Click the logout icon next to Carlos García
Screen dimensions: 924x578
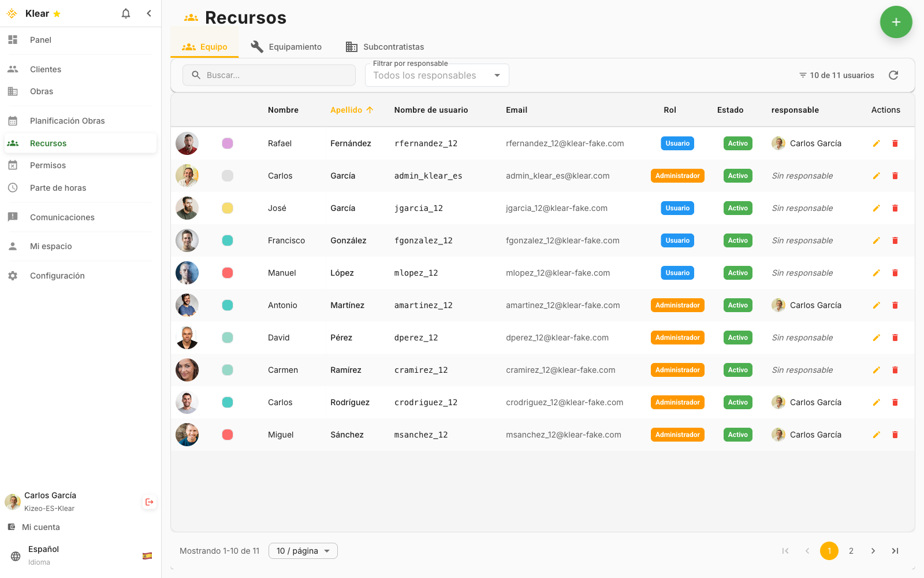(x=150, y=502)
